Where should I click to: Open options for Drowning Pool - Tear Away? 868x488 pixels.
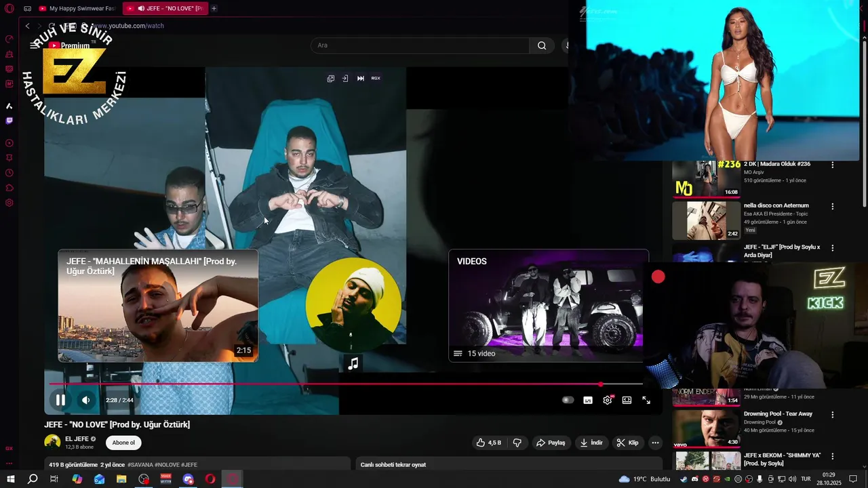coord(833,414)
